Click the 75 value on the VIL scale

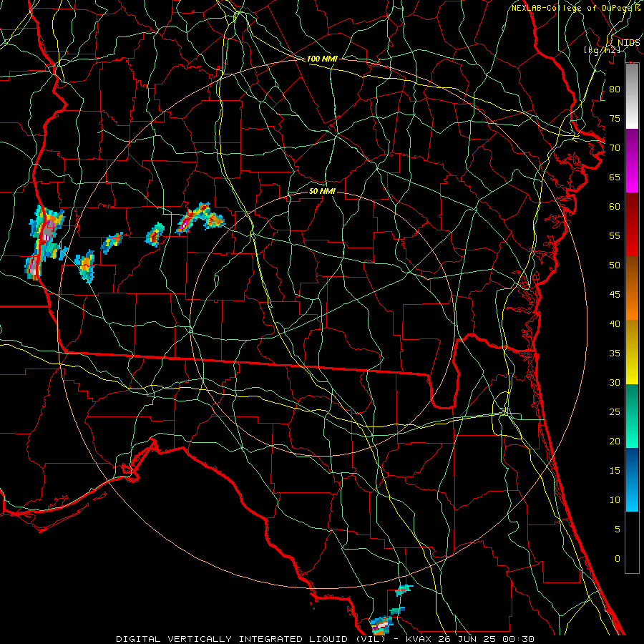click(615, 118)
